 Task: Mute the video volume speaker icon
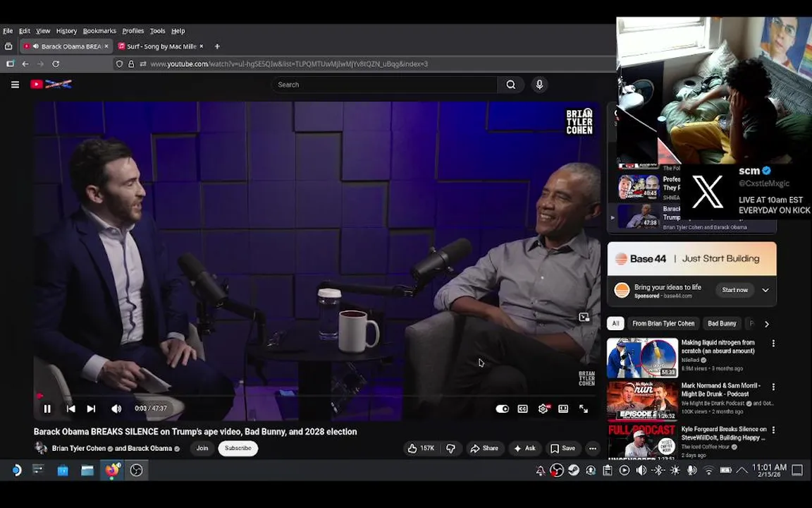[x=116, y=409]
